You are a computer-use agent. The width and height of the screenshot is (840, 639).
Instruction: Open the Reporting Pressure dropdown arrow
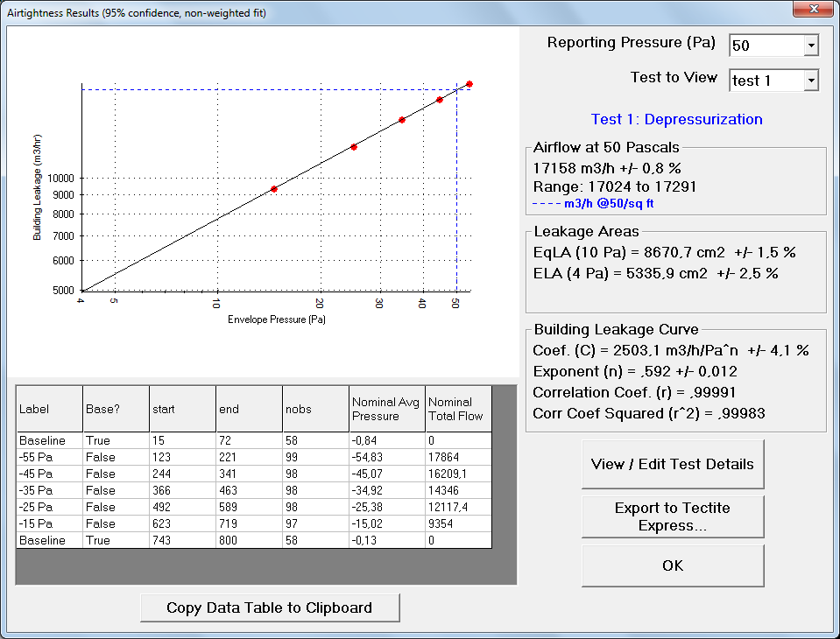[810, 46]
